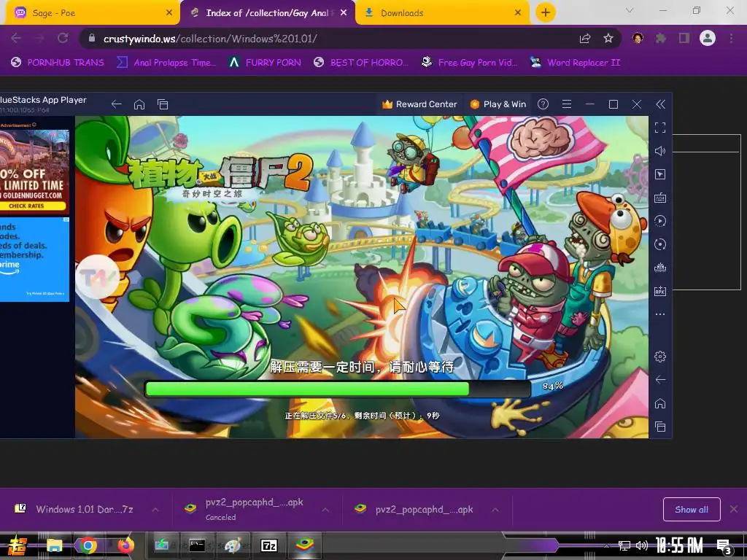The height and width of the screenshot is (560, 747).
Task: Click the BlueStacks title bar back arrow
Action: pyautogui.click(x=116, y=104)
